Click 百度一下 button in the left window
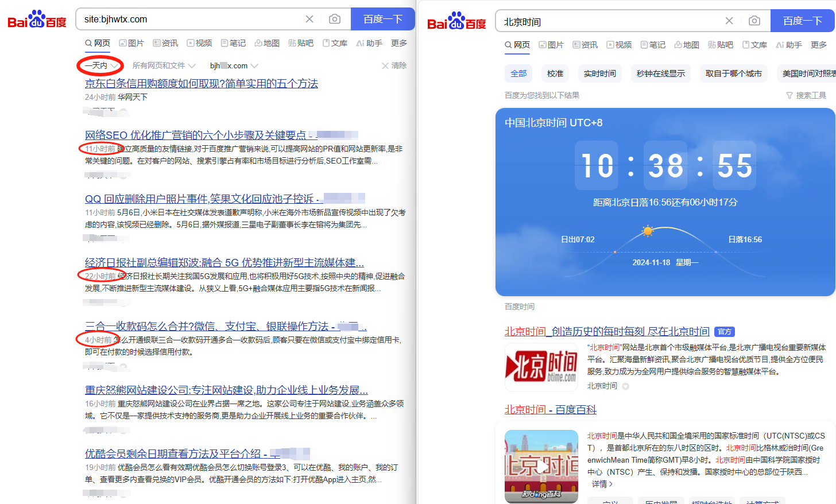The width and height of the screenshot is (836, 504). point(383,19)
